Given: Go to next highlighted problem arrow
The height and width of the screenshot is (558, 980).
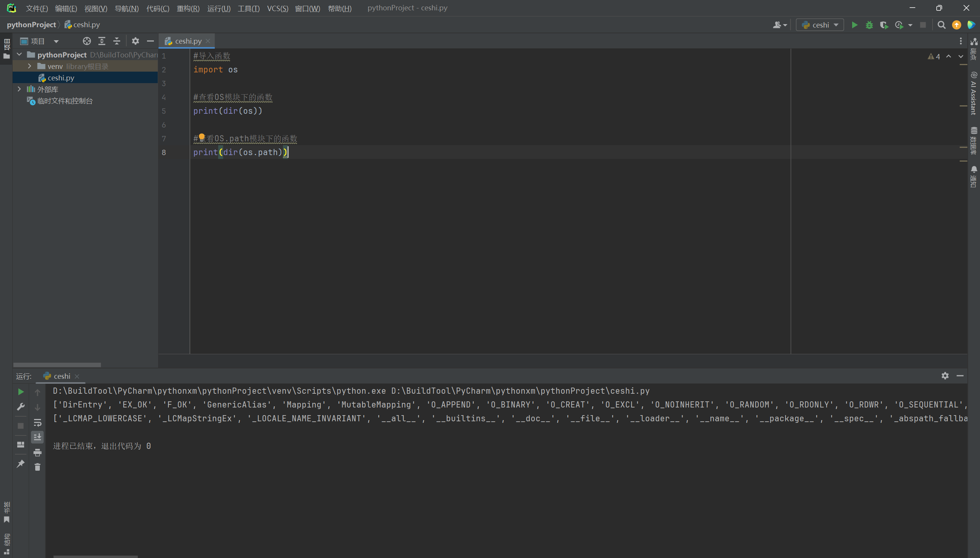Looking at the screenshot, I should (x=961, y=56).
